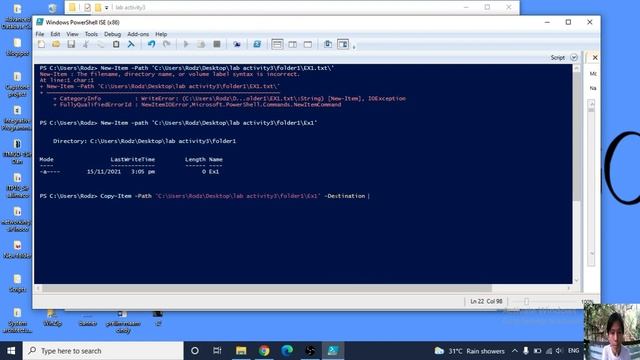Click the New Remote PowerShell Tab icon
Screen dimensions: 640x360
click(x=237, y=44)
